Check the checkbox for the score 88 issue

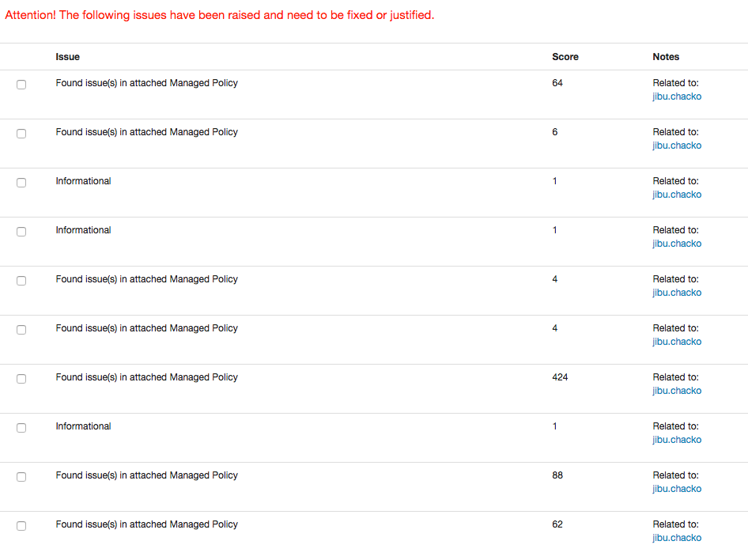[21, 476]
